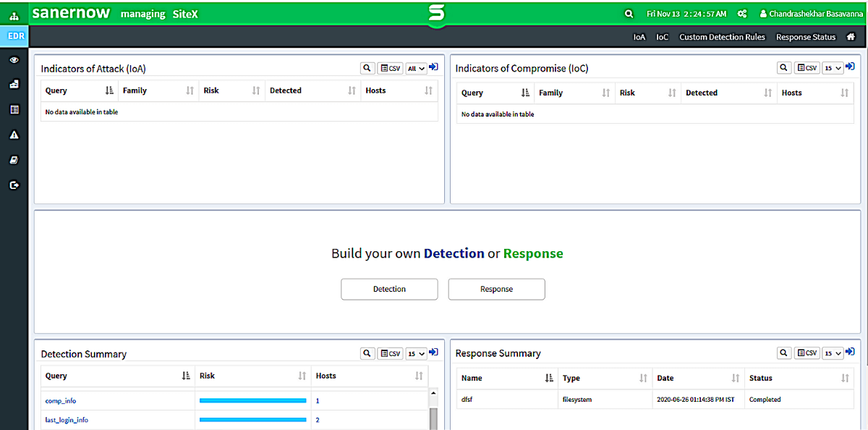Open the IoC menu item
This screenshot has height=430, width=868.
pos(663,37)
